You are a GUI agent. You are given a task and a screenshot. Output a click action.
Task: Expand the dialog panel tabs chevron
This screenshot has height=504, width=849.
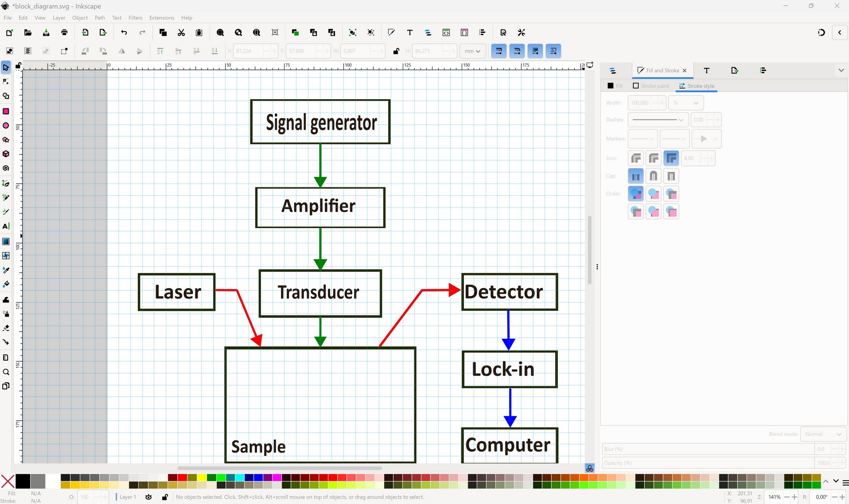841,70
